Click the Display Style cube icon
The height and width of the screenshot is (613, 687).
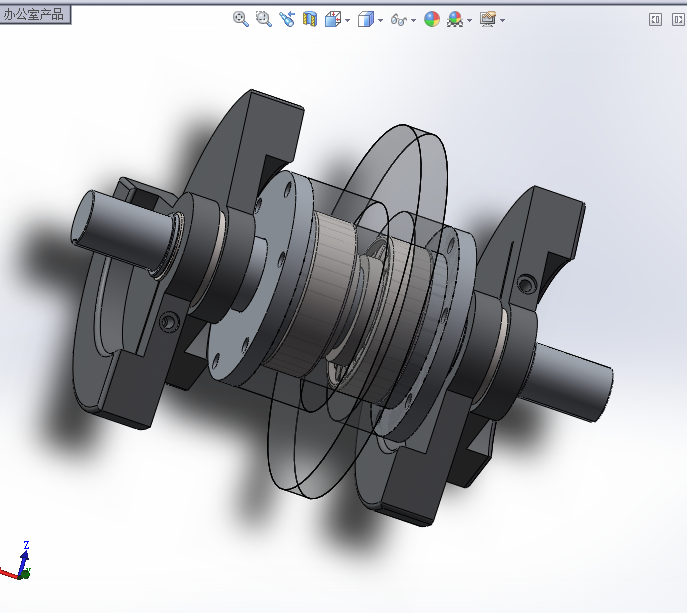366,19
